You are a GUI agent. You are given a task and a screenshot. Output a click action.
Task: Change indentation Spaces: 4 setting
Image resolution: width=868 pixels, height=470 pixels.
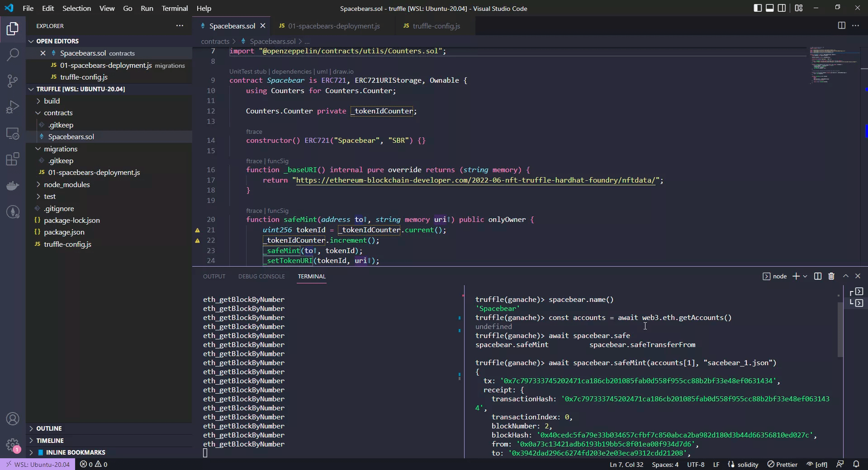pos(665,464)
